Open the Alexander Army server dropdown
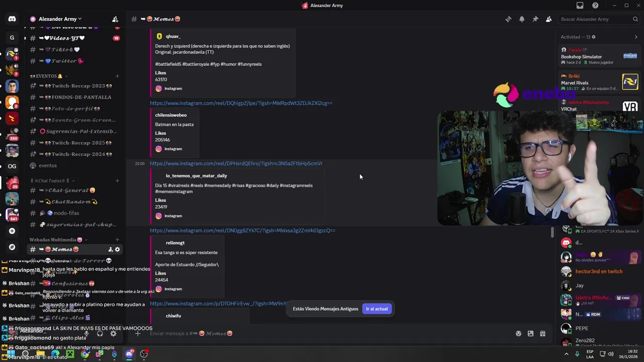644x362 pixels. pos(60,19)
